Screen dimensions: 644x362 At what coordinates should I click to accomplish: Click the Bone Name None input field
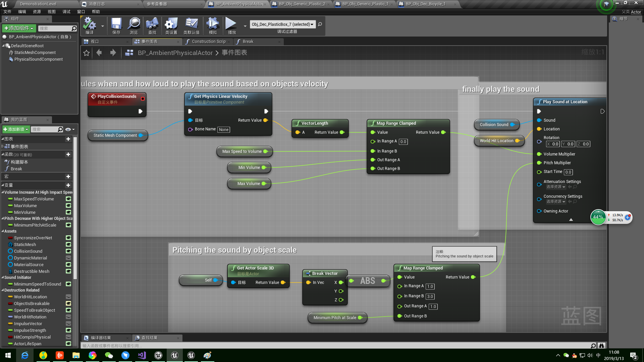[223, 130]
